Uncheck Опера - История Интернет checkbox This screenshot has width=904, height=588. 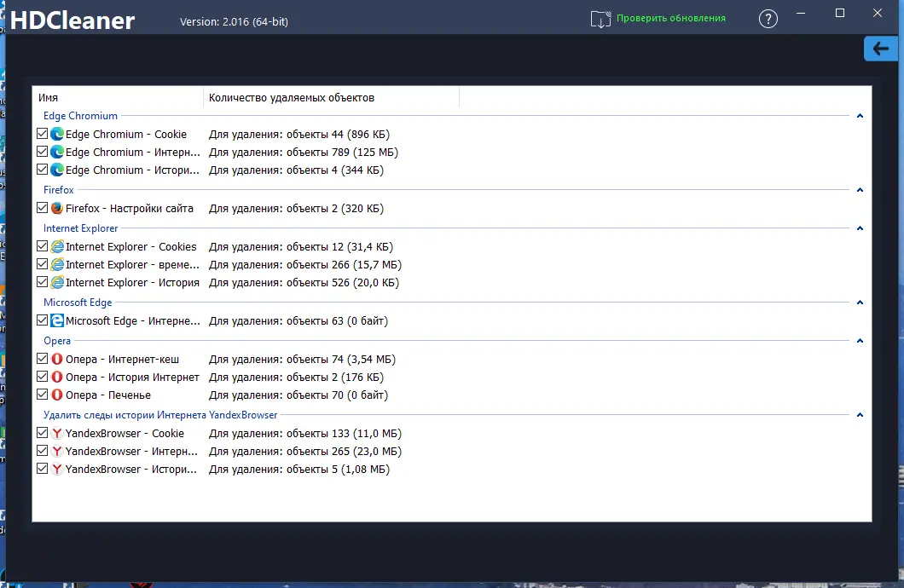pyautogui.click(x=42, y=376)
